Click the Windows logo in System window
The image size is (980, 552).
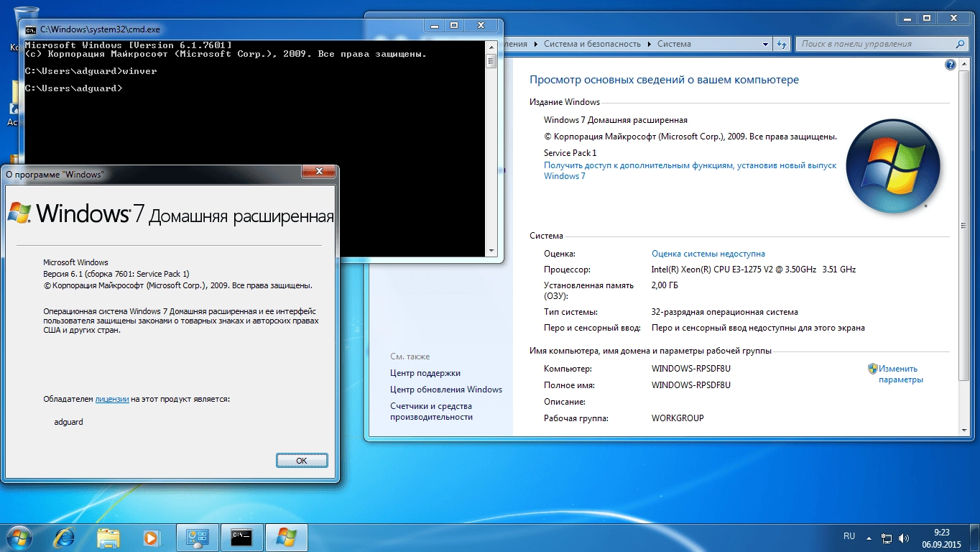coord(892,167)
